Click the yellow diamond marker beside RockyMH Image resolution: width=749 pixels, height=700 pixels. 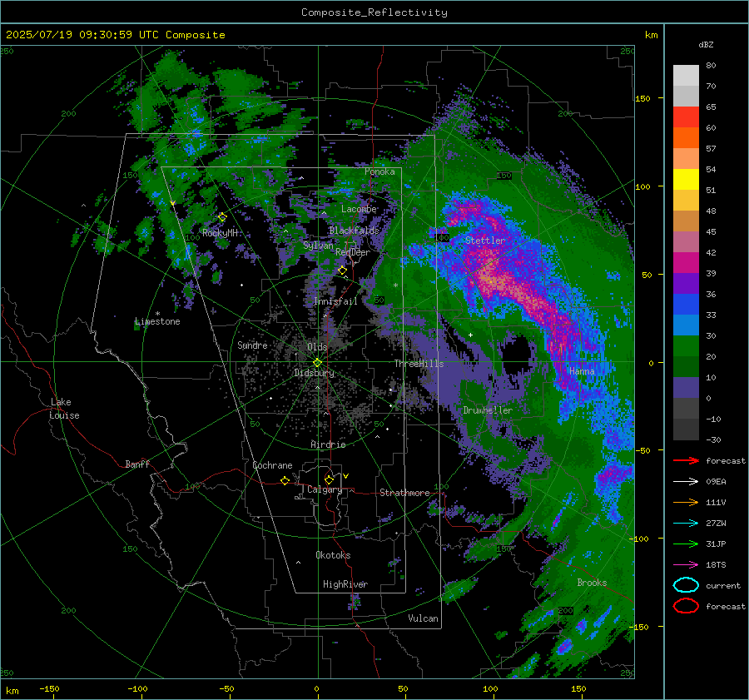(x=222, y=217)
